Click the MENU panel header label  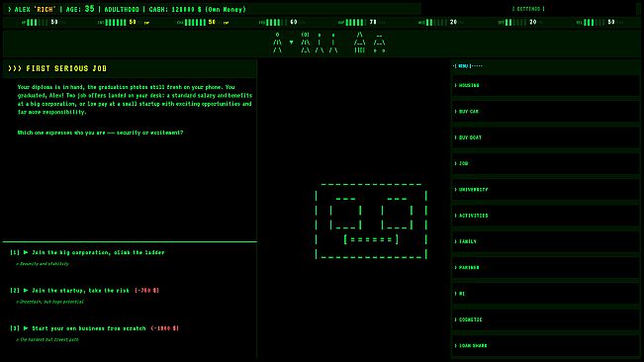click(463, 66)
